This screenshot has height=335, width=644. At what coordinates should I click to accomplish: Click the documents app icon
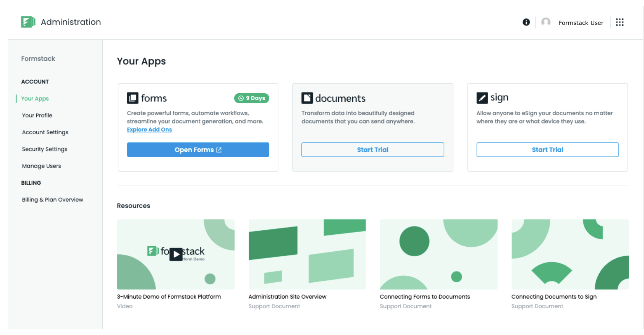point(307,98)
